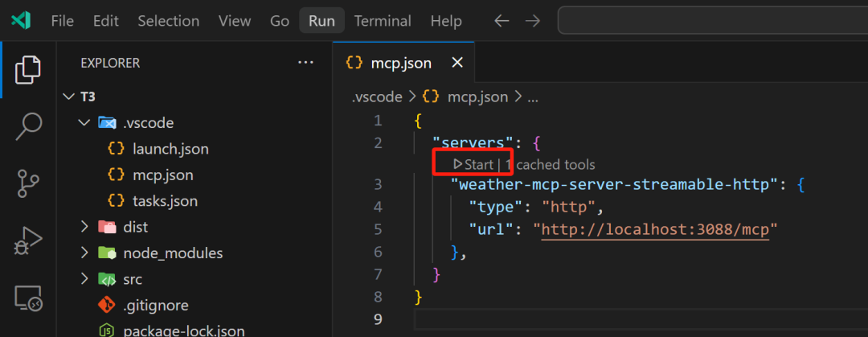Click the package-lock.json file icon
The height and width of the screenshot is (337, 868).
coord(107,331)
